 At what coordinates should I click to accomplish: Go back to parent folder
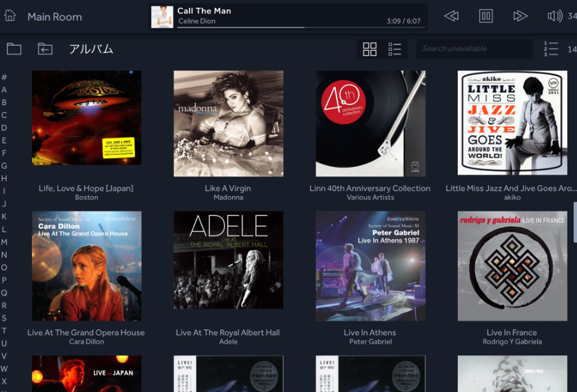pos(45,48)
